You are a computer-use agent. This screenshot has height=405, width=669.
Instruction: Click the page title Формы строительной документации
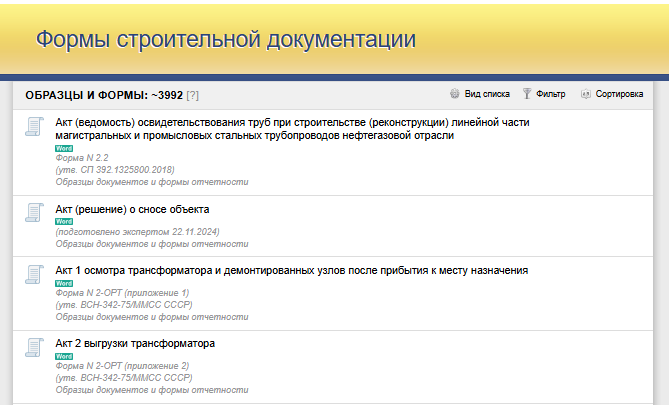click(x=226, y=39)
